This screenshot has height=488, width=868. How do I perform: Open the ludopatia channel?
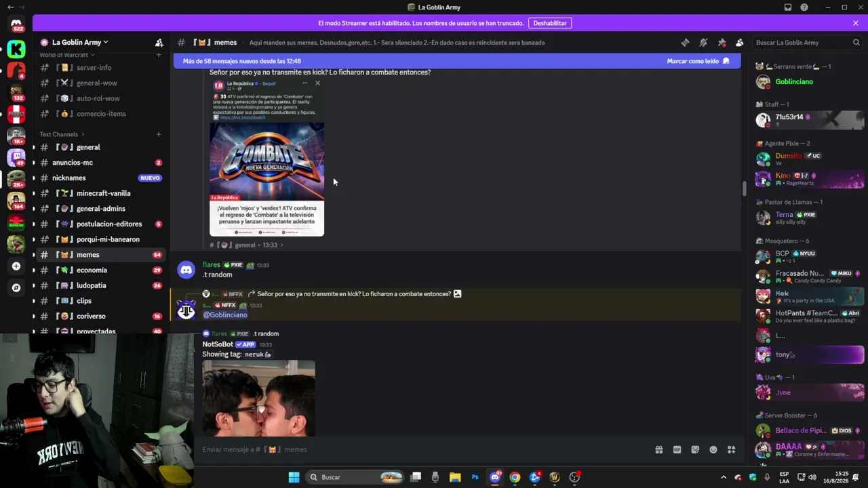click(x=101, y=285)
